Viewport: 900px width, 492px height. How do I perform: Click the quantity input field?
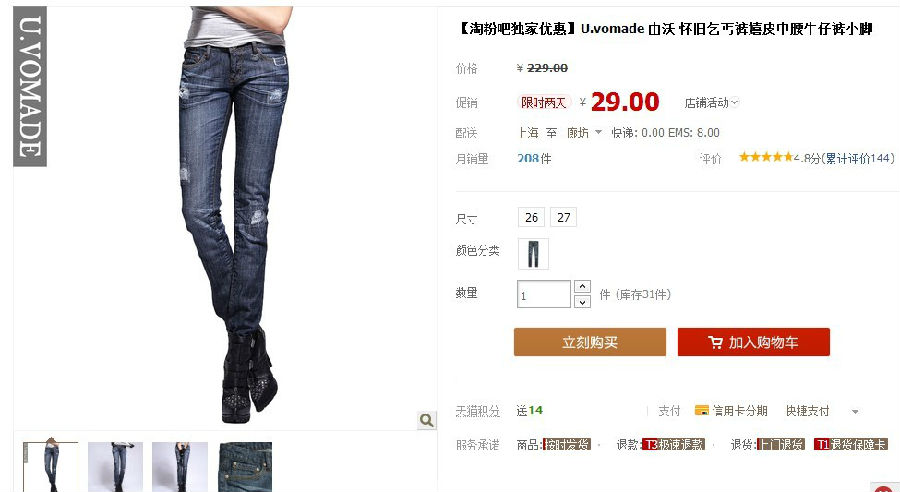pos(544,294)
